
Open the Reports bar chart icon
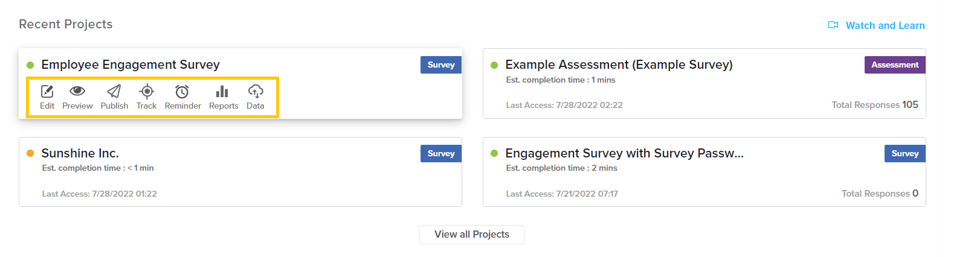pos(222,92)
